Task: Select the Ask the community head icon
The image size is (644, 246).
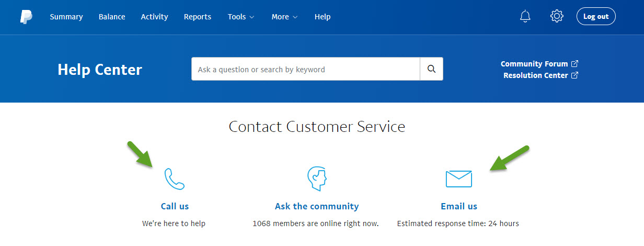Action: click(317, 178)
